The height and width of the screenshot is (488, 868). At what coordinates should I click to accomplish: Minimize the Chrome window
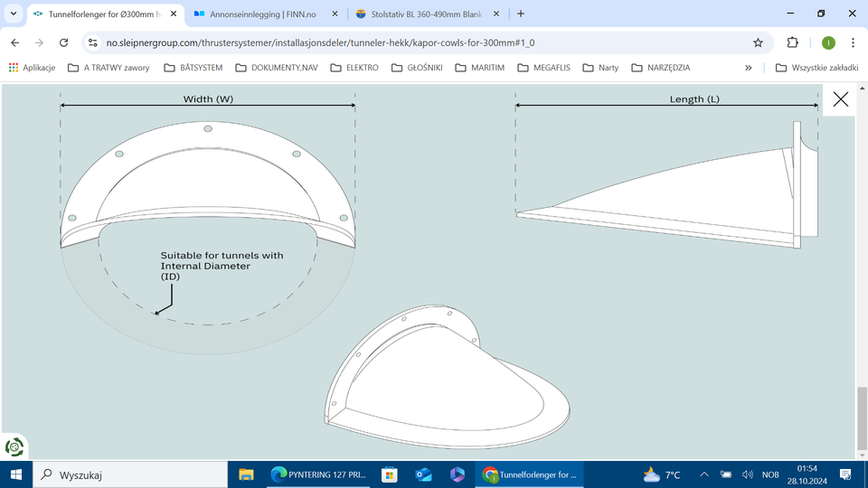[x=790, y=14]
